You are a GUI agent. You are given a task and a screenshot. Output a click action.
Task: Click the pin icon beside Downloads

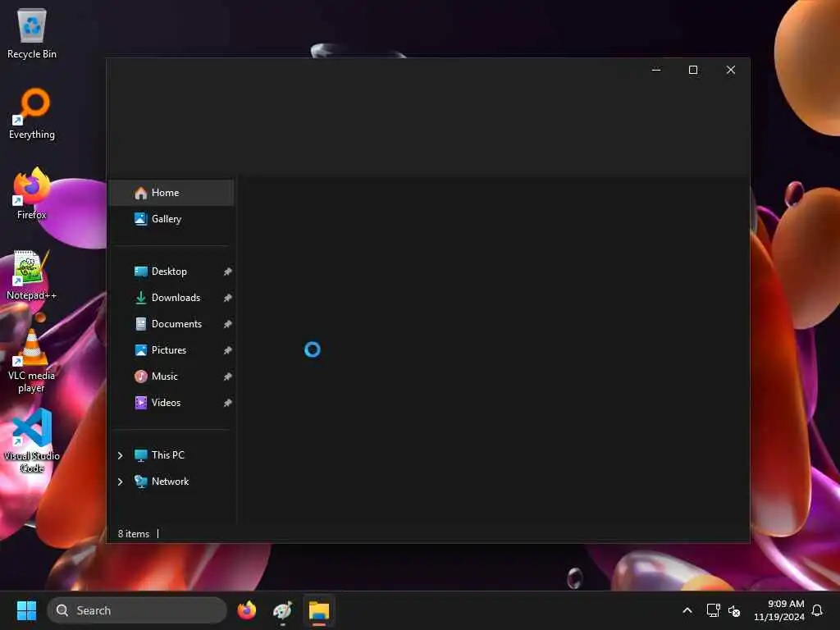228,298
